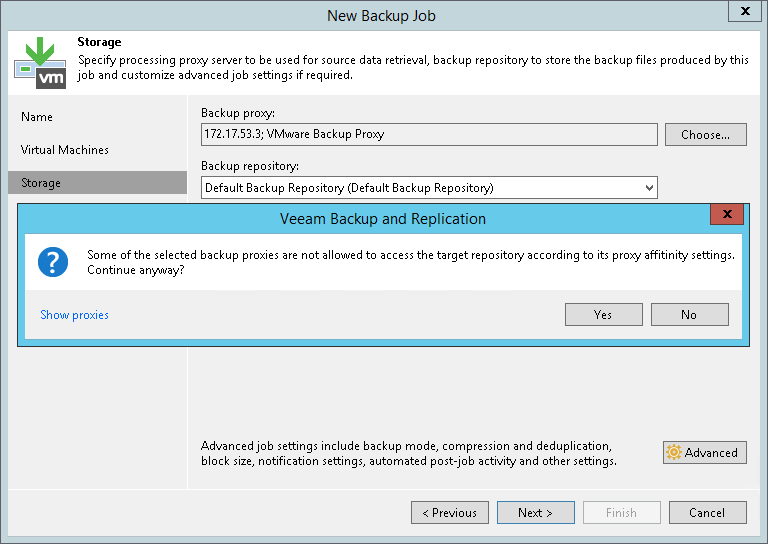Click the Veeam Backup and Replication title bar

coord(384,218)
